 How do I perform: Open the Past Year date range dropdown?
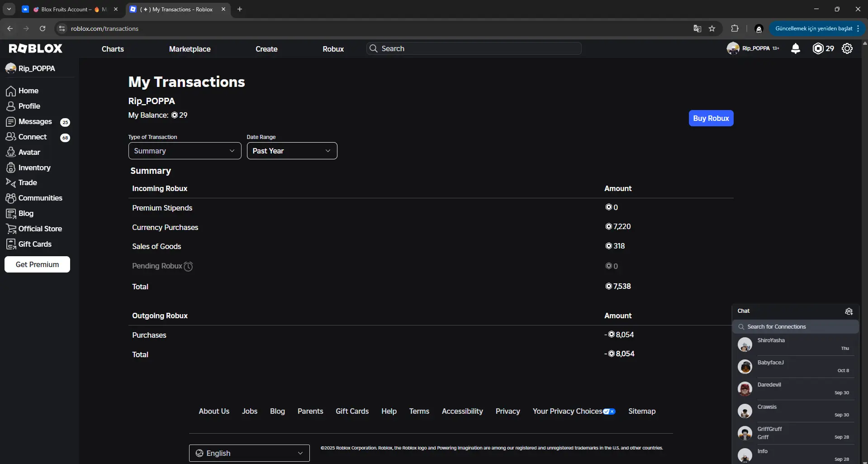292,151
